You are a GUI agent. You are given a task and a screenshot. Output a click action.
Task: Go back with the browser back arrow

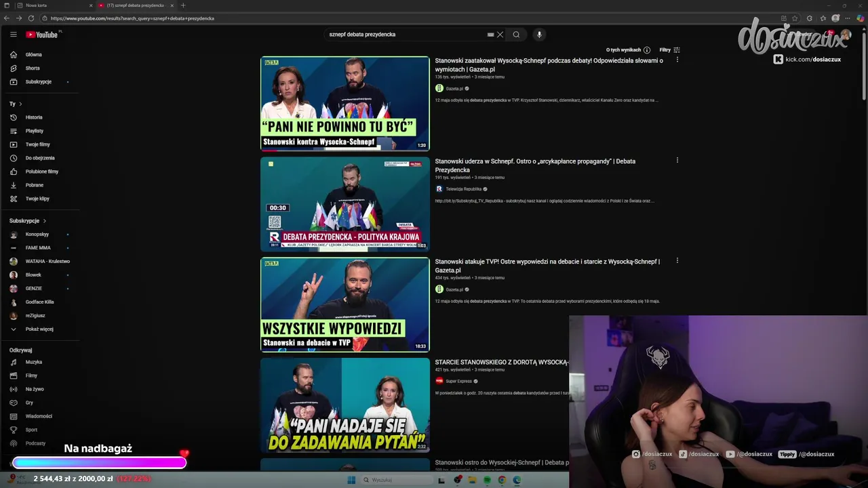(7, 18)
